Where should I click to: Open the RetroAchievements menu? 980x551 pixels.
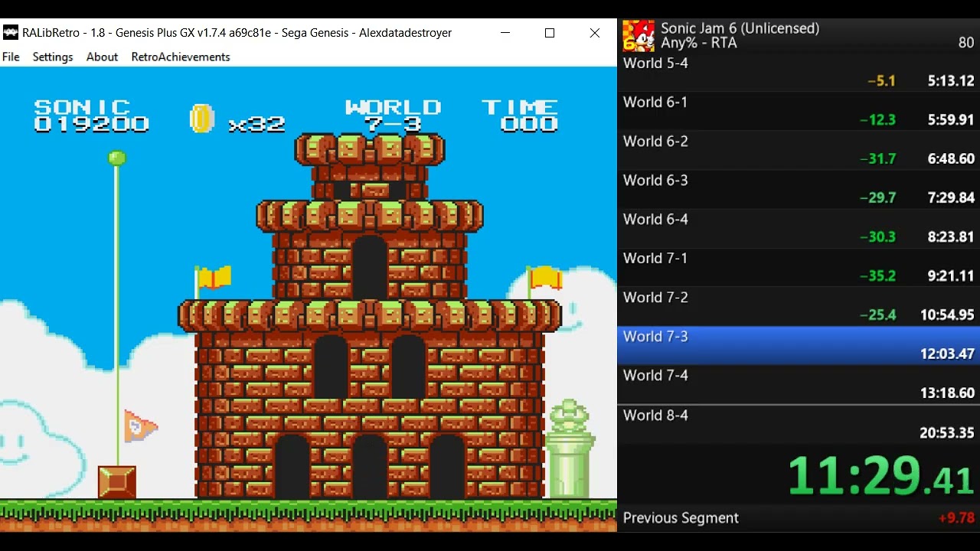pos(181,57)
